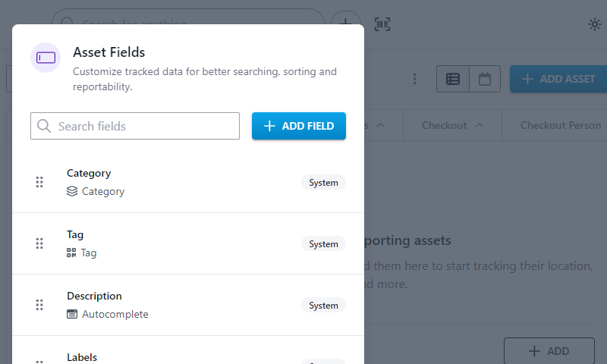Click the Asset Fields purple header icon
This screenshot has height=364, width=607.
tap(46, 58)
